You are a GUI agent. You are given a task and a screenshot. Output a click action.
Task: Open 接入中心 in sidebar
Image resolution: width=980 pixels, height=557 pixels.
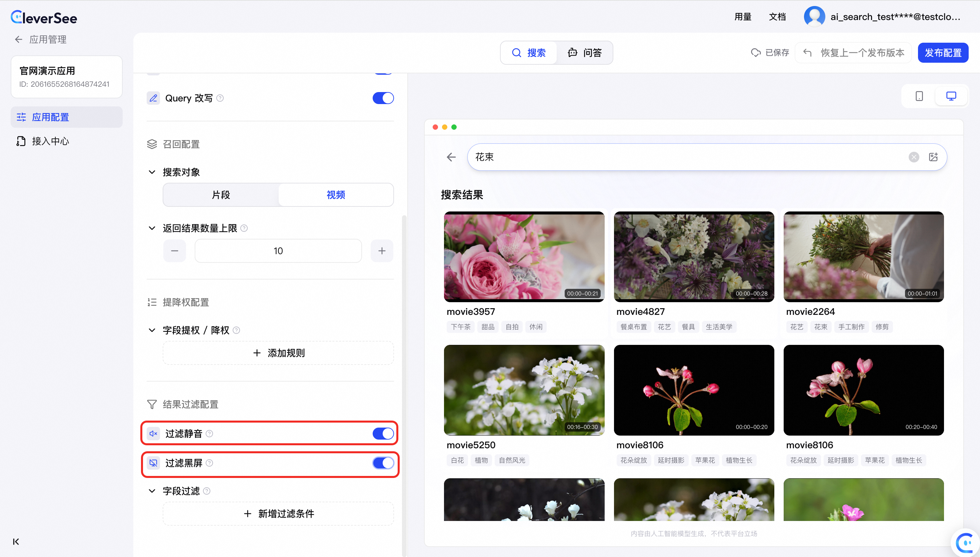point(67,141)
